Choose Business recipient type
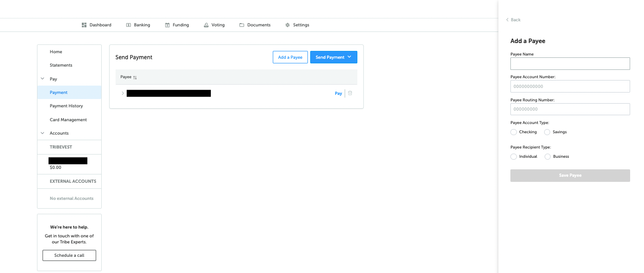 point(548,156)
